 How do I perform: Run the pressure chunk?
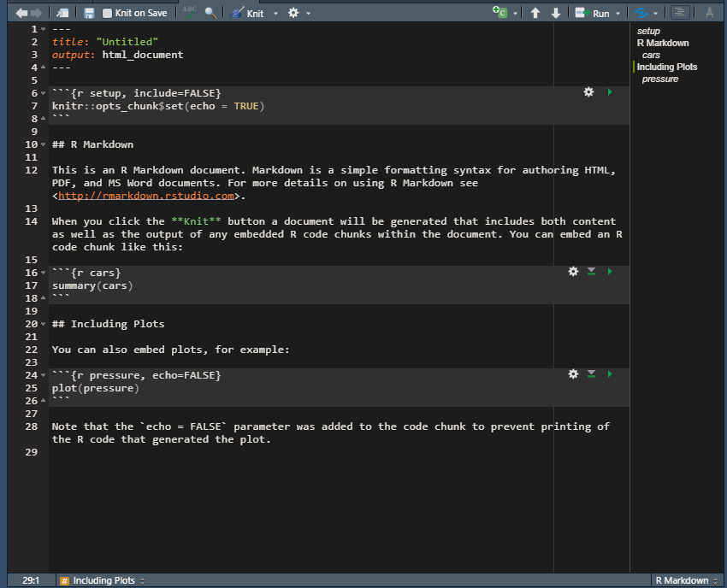click(x=610, y=373)
